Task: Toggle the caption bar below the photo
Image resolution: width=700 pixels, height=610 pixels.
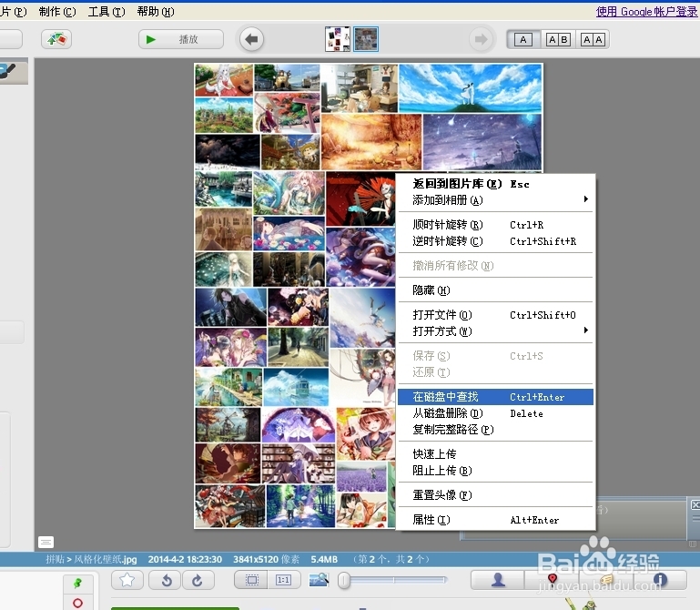Action: pyautogui.click(x=46, y=542)
